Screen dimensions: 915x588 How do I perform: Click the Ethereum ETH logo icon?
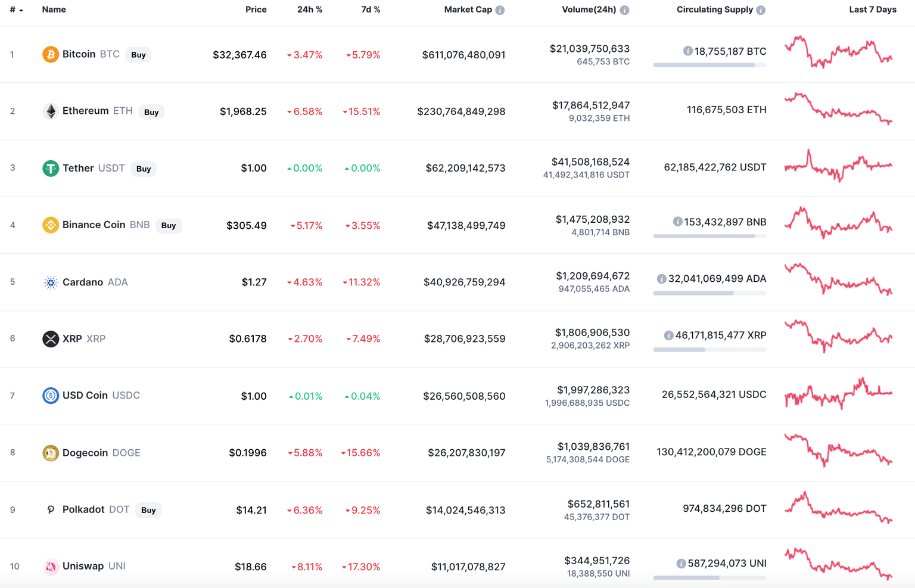click(x=51, y=111)
